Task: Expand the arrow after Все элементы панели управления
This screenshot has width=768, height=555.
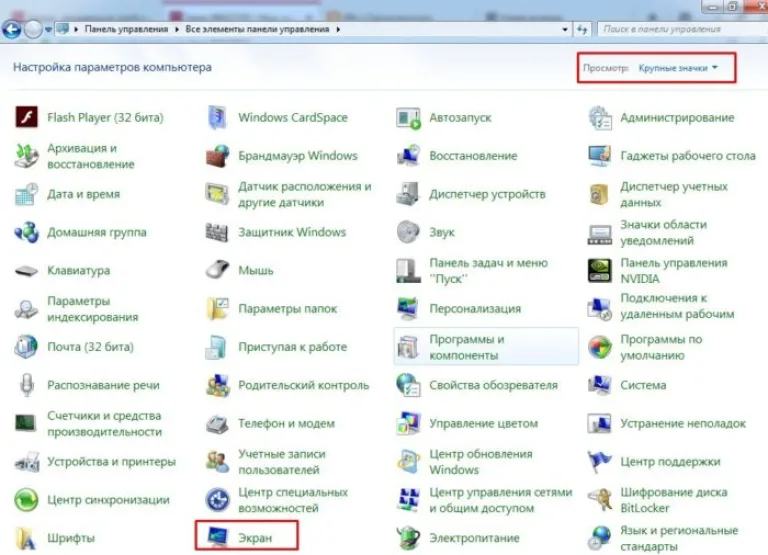Action: click(338, 29)
